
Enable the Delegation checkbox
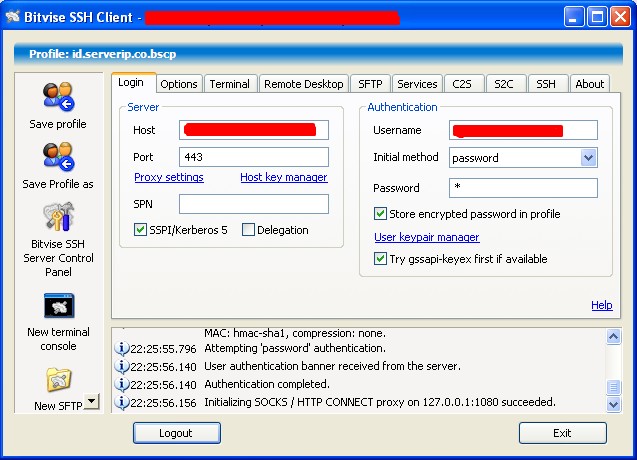[x=248, y=230]
